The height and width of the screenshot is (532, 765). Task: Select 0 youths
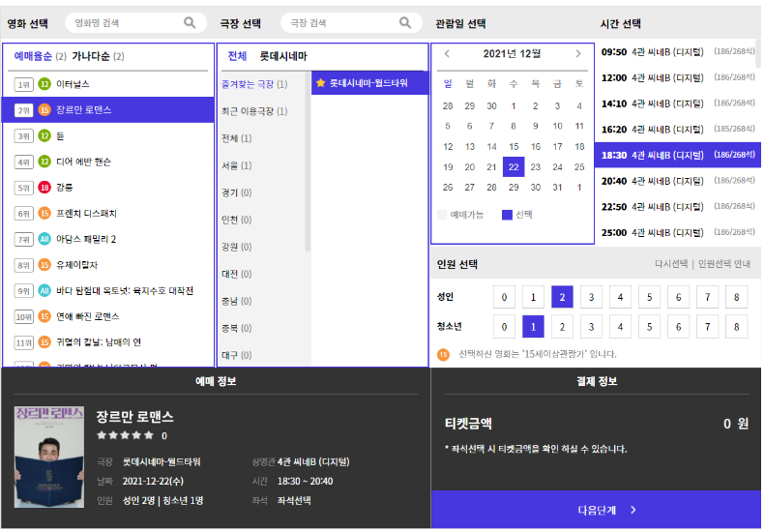coord(504,327)
